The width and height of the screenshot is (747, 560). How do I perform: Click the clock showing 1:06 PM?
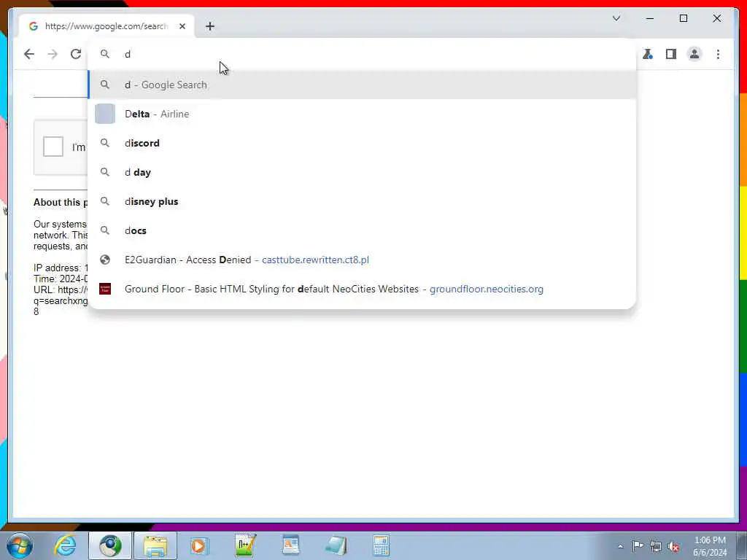click(710, 546)
